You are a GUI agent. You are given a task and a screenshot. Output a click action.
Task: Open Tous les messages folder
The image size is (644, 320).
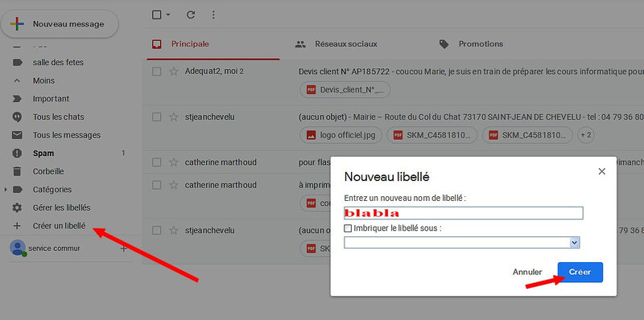click(67, 135)
